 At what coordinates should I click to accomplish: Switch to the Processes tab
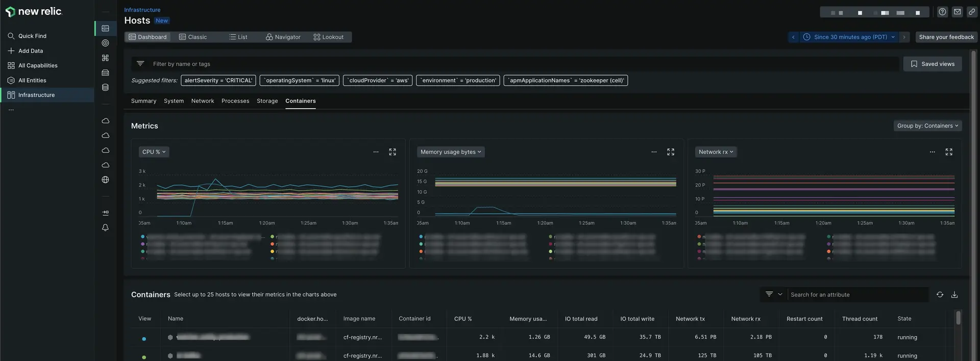[235, 101]
